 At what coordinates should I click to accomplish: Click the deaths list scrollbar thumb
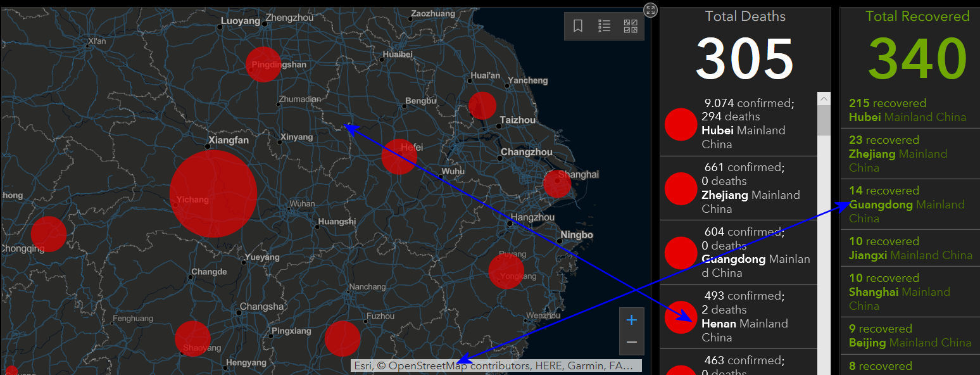824,120
